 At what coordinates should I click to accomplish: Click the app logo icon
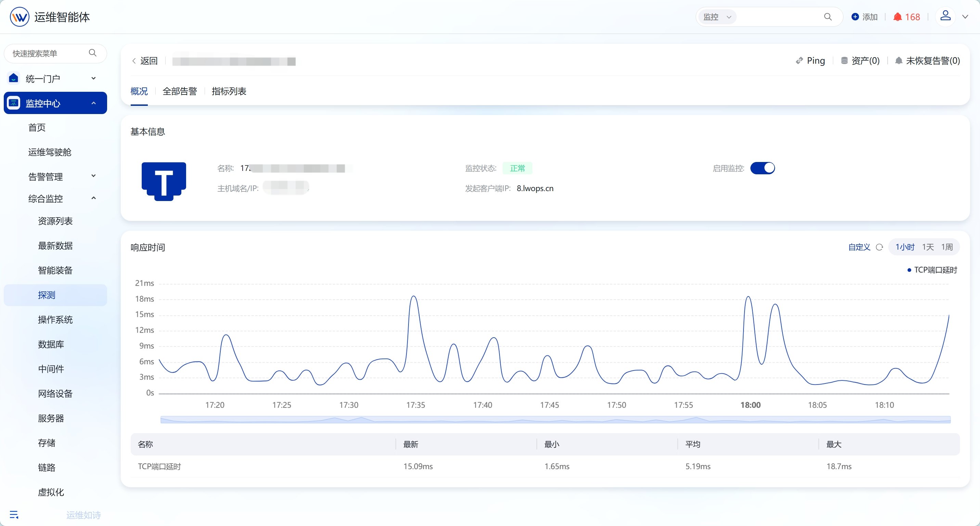[20, 17]
